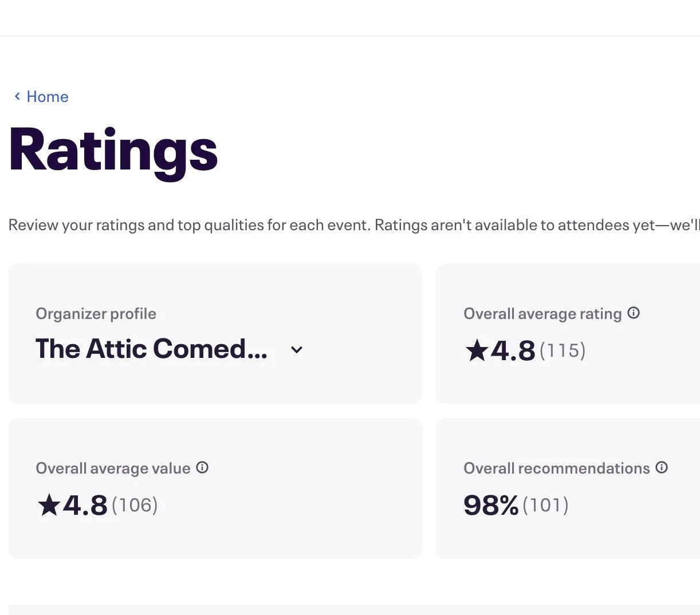The width and height of the screenshot is (700, 615).
Task: Click the star icon in Overall average rating
Action: pos(477,350)
